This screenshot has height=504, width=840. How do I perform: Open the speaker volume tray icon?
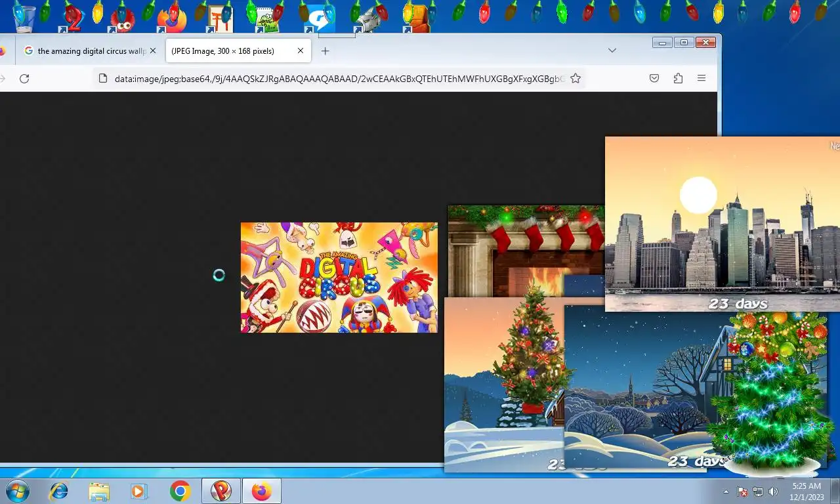[773, 492]
